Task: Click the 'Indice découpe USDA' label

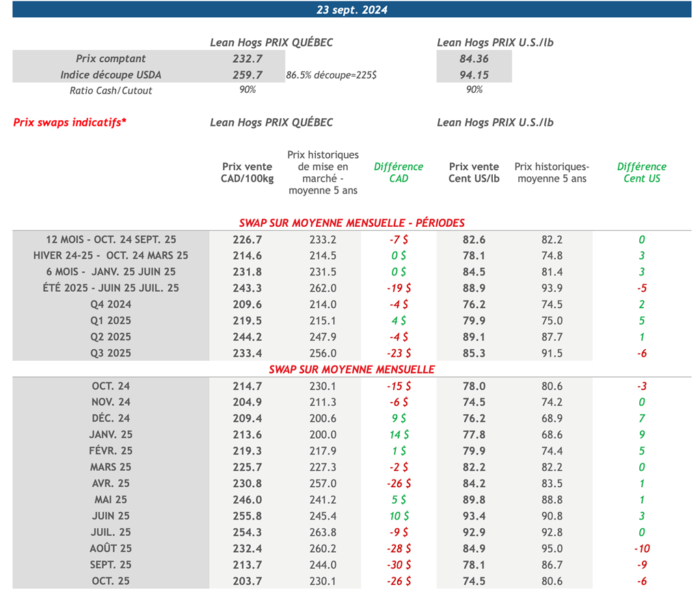Action: tap(111, 74)
